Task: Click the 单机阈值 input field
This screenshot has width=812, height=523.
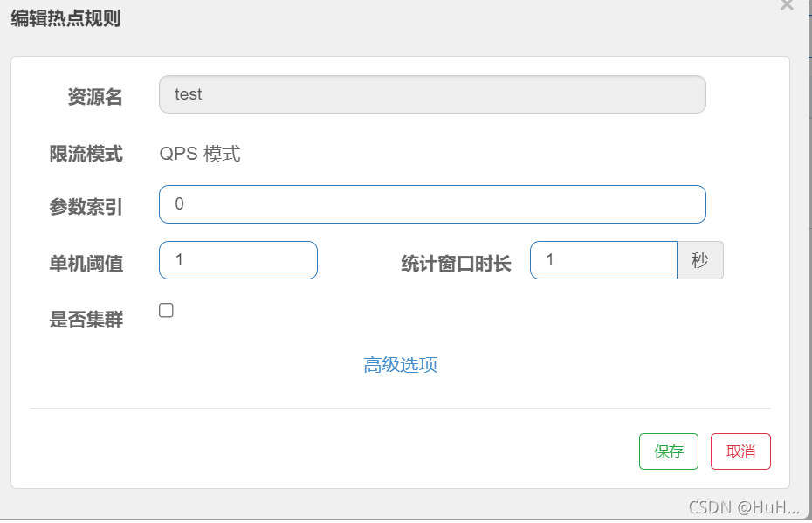Action: click(x=238, y=260)
